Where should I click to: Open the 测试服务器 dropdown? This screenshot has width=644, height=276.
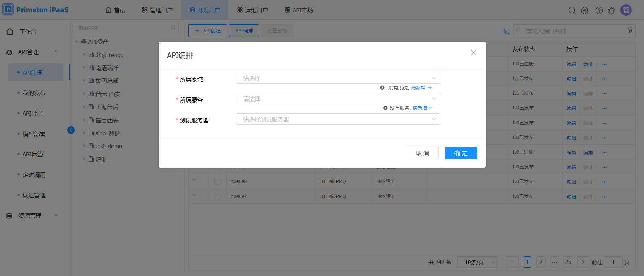click(339, 119)
